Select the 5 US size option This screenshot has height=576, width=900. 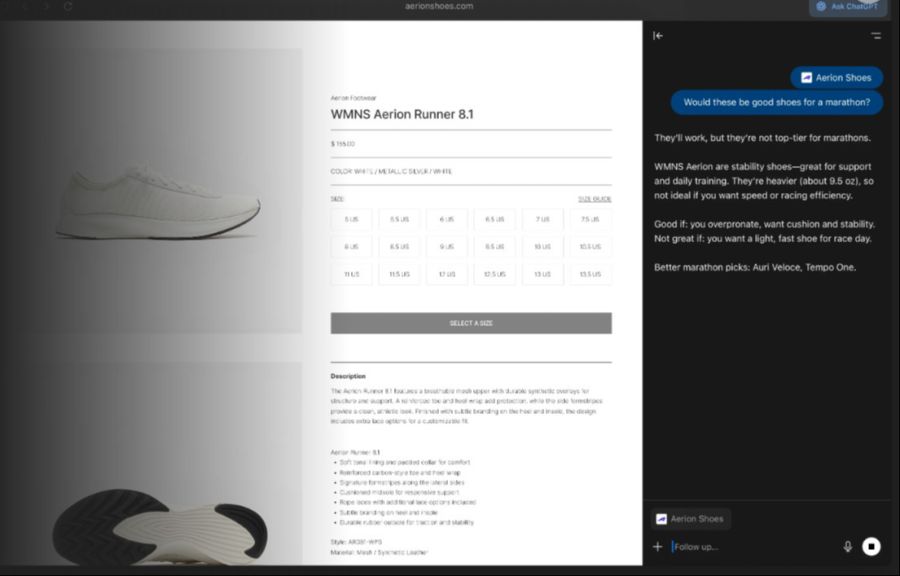[x=351, y=219]
